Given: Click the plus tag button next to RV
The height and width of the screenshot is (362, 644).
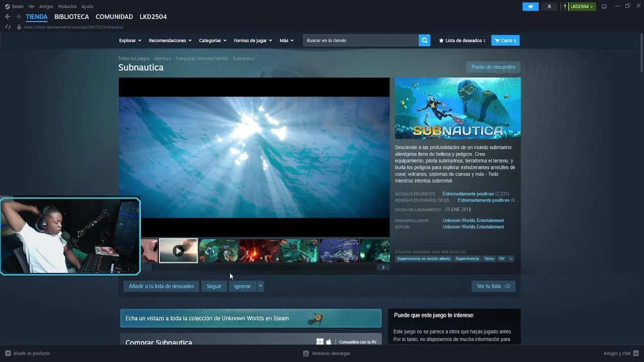Looking at the screenshot, I should pos(511,258).
